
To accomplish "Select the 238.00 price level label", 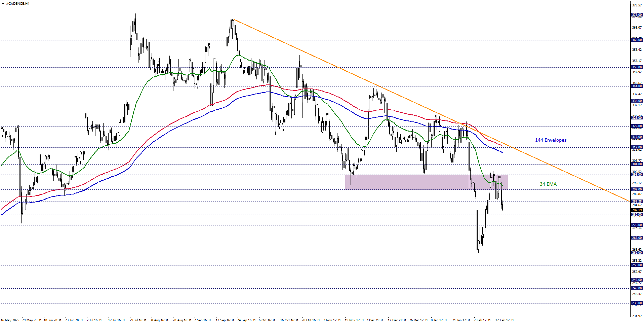I will coord(637,303).
